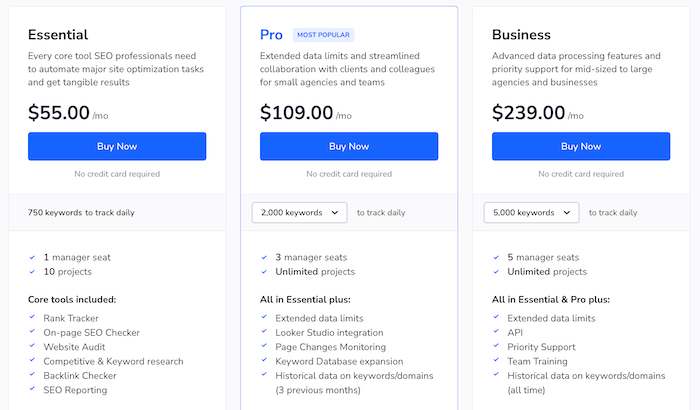Click the checkmark beside Rank Tracker
700x410 pixels.
tap(33, 318)
